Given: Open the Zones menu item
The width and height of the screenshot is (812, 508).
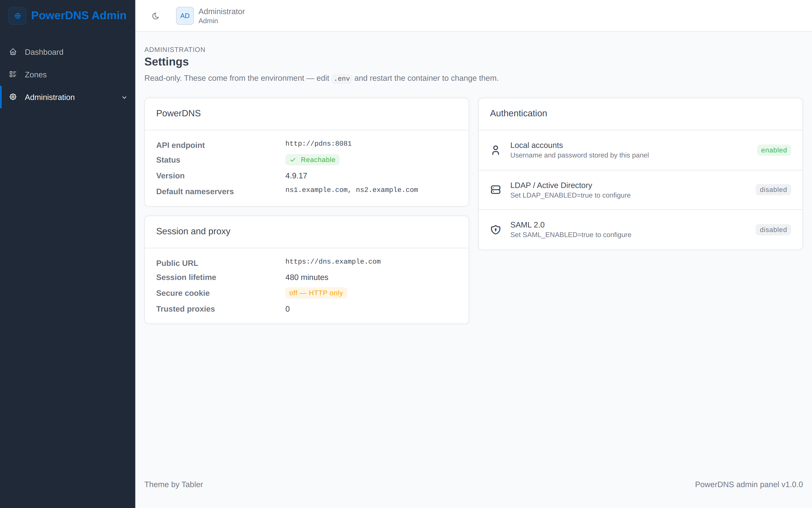Looking at the screenshot, I should [67, 75].
